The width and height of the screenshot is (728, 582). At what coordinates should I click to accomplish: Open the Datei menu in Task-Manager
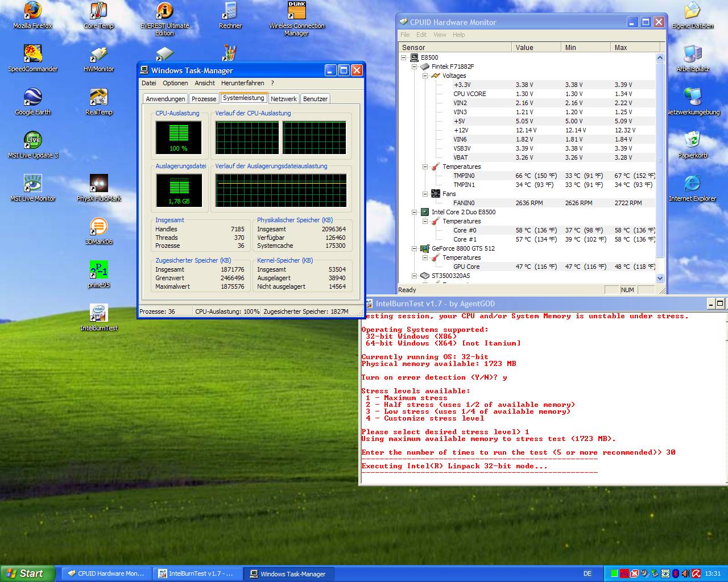pyautogui.click(x=149, y=83)
